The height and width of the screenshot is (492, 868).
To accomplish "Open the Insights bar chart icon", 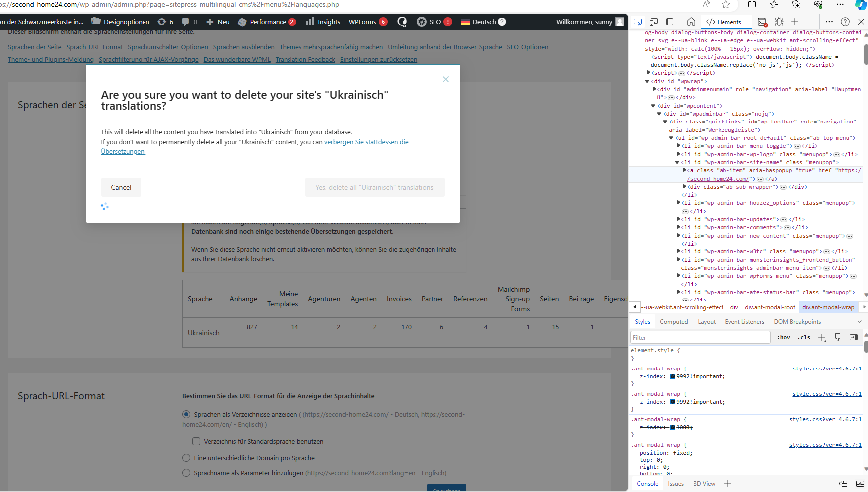I will tap(310, 21).
